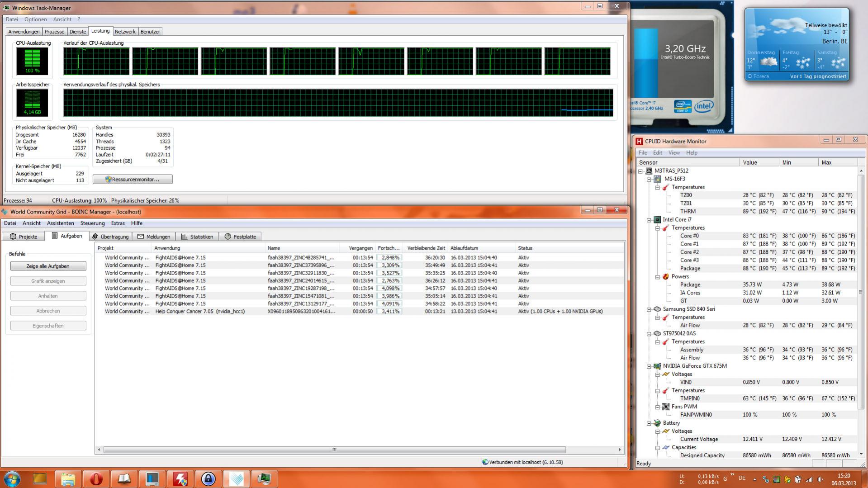The width and height of the screenshot is (868, 488).
Task: Click the CPU usage grid tray icon
Action: point(777,479)
